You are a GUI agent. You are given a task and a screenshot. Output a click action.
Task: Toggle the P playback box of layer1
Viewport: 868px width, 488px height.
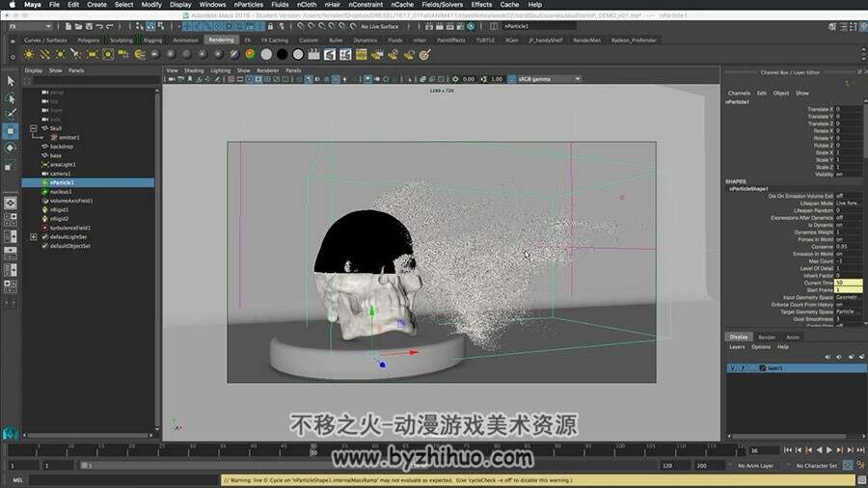tap(743, 368)
